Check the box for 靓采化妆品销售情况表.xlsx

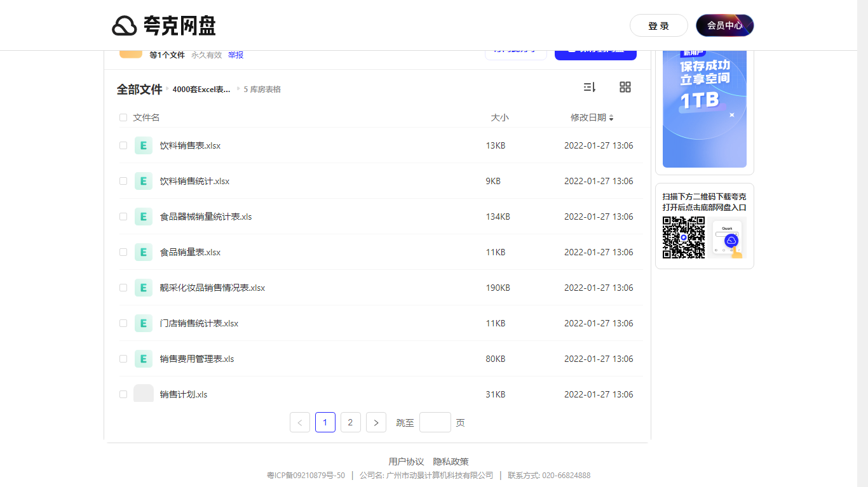(x=123, y=288)
